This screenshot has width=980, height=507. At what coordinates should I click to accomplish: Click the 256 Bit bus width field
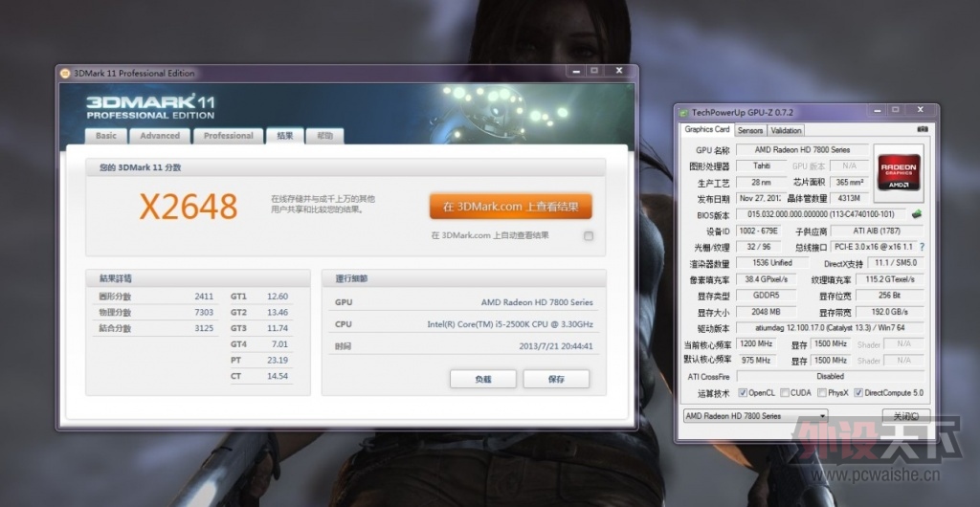tap(889, 296)
